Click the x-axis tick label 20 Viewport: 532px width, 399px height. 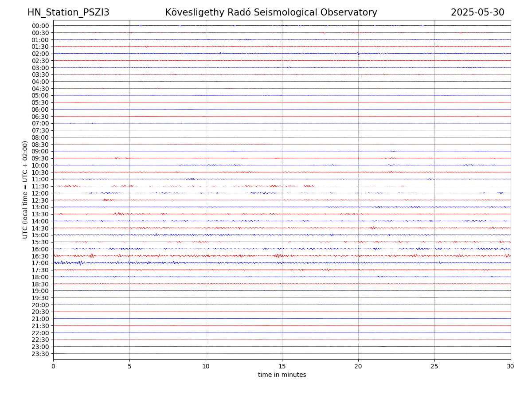[358, 367]
